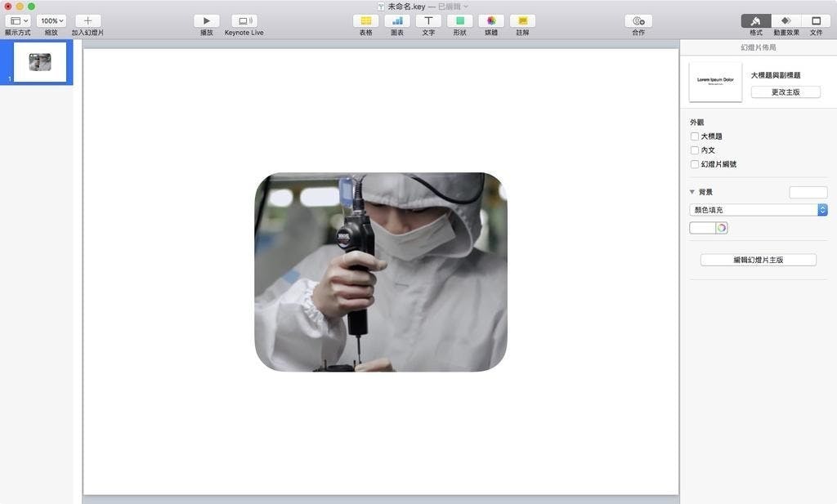Click the slide master preview thumbnail

715,82
